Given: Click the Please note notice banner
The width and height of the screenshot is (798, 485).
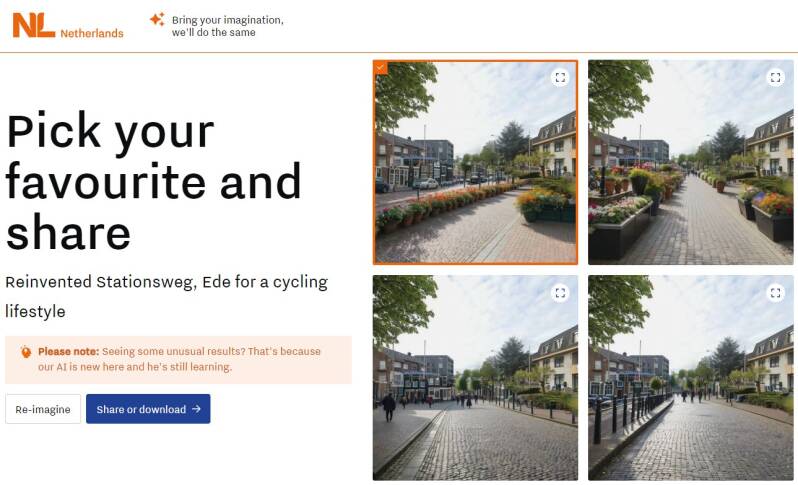Looking at the screenshot, I should click(178, 359).
